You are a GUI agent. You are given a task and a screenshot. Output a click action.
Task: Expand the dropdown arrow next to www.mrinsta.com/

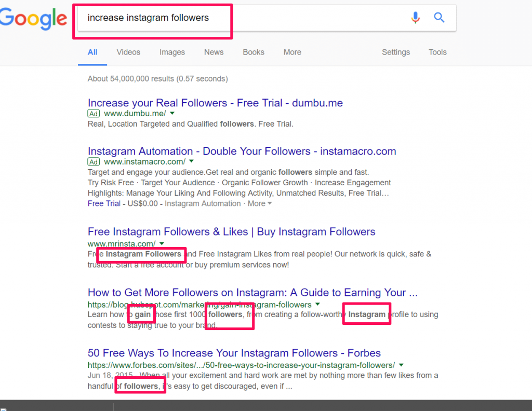pos(162,243)
